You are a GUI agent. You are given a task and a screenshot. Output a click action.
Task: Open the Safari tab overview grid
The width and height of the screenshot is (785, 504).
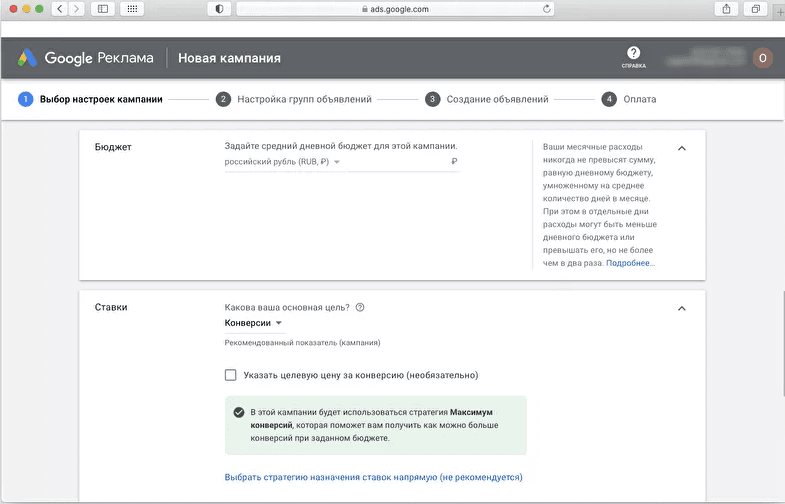click(132, 9)
